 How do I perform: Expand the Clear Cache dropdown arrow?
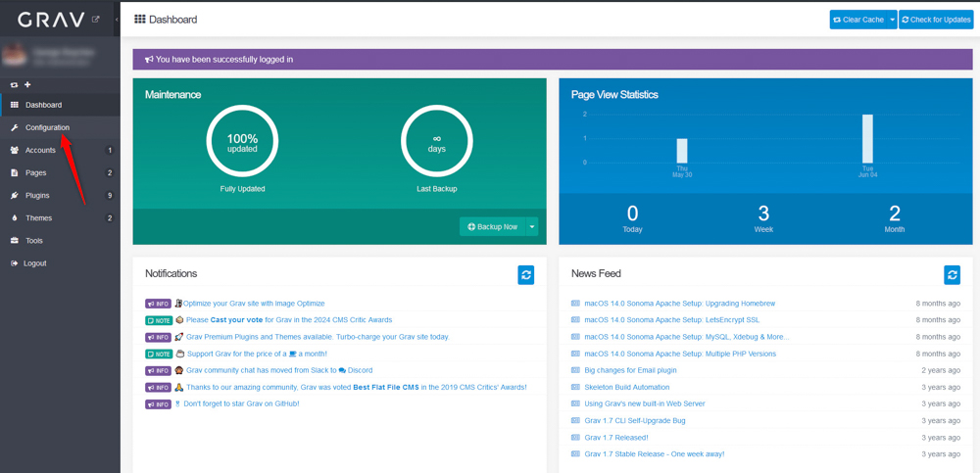click(x=892, y=20)
